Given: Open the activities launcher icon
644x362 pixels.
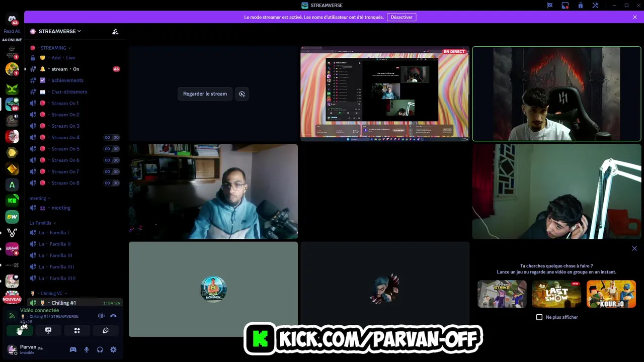Looking at the screenshot, I should click(x=77, y=330).
